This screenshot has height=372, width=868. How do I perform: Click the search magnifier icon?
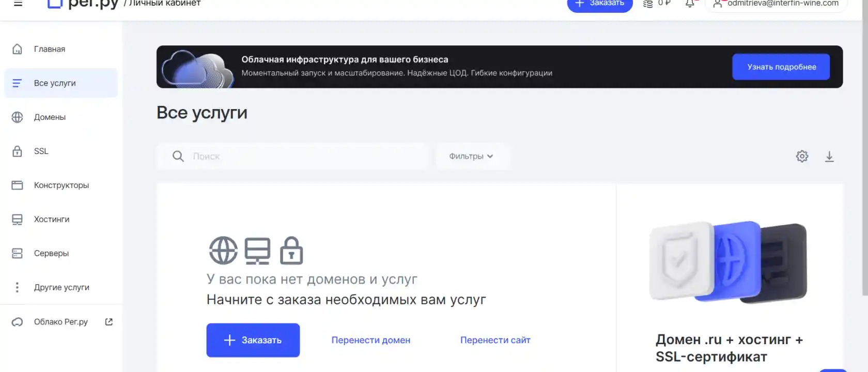[178, 156]
